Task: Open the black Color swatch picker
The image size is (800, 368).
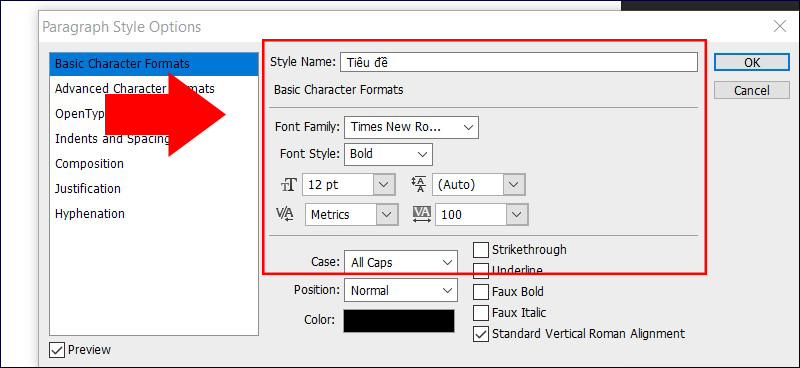Action: pyautogui.click(x=399, y=321)
